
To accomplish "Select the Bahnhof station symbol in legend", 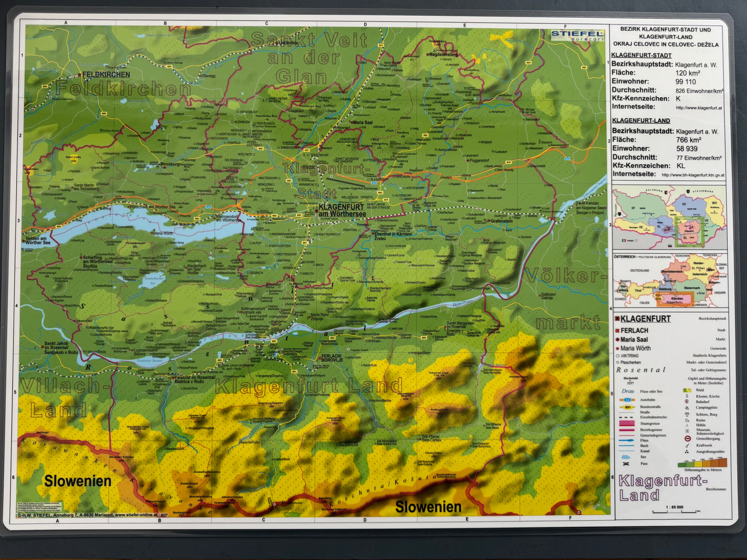I will tap(687, 401).
